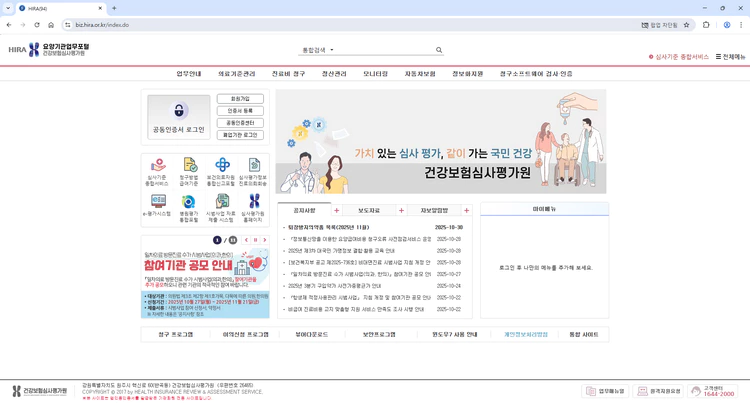The width and height of the screenshot is (750, 403).
Task: Show next banner slide arrow
Action: pos(265,240)
